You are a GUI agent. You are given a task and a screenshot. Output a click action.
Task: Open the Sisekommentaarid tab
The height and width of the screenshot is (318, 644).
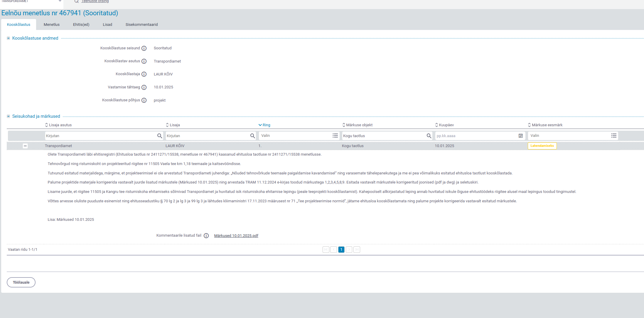pos(141,25)
